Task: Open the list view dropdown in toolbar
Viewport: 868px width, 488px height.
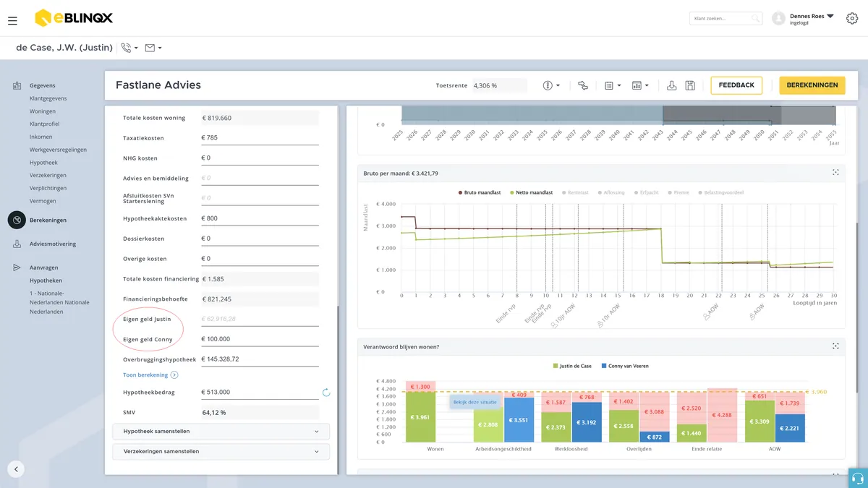Action: (613, 85)
